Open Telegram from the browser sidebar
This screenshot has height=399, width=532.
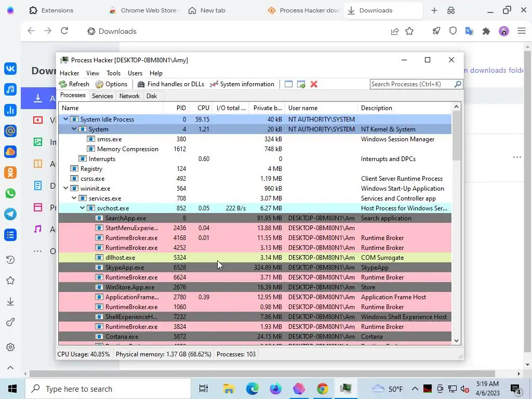(x=10, y=214)
